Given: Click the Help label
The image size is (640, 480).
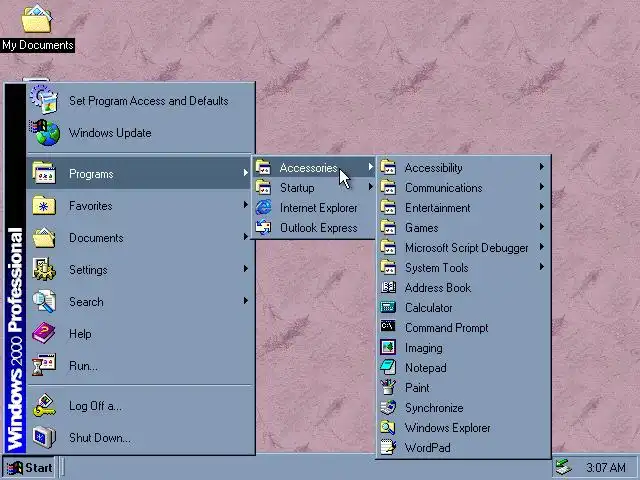Looking at the screenshot, I should point(80,334).
